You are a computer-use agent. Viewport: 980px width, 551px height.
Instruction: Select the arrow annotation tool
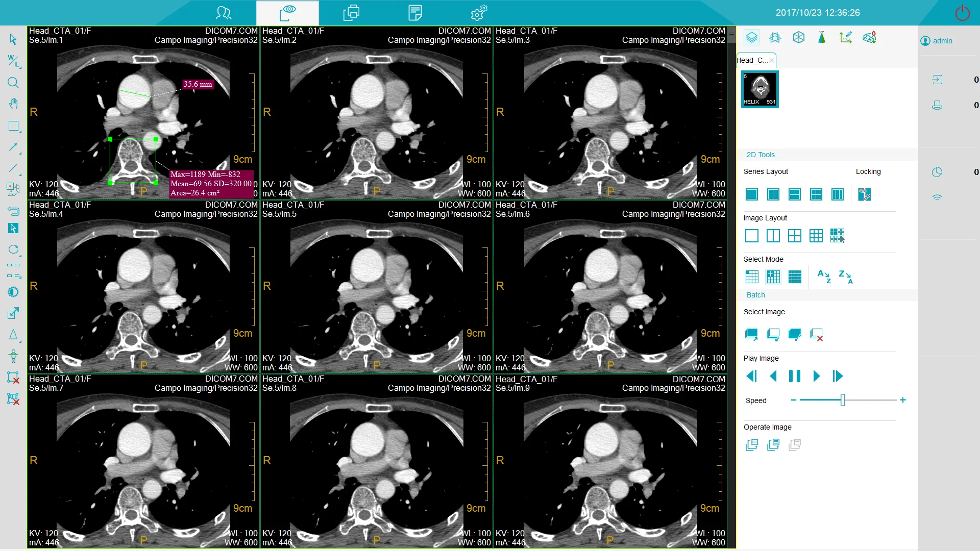coord(13,147)
